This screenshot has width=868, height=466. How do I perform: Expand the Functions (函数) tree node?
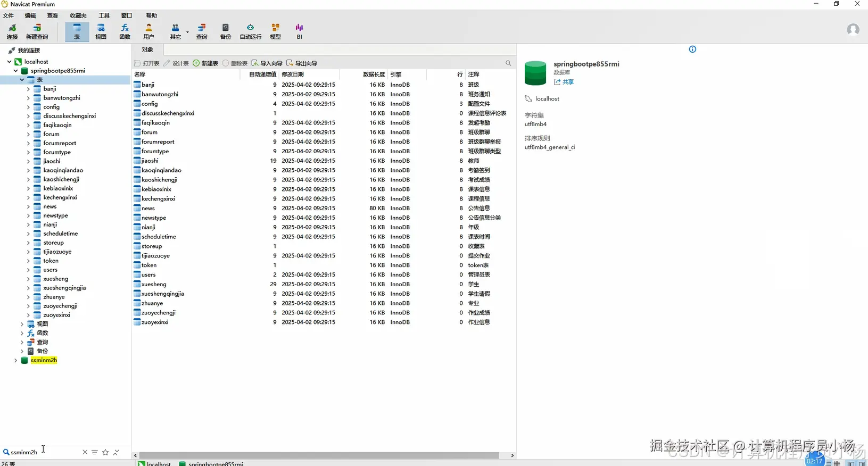tap(22, 333)
